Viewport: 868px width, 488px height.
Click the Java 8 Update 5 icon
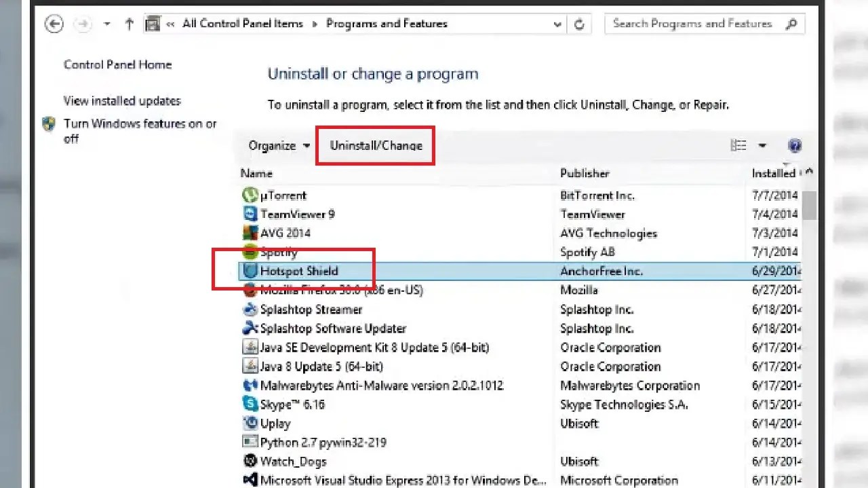pos(250,367)
